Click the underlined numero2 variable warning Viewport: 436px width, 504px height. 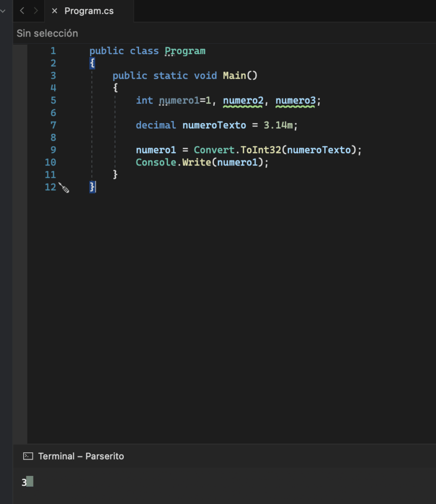[243, 100]
